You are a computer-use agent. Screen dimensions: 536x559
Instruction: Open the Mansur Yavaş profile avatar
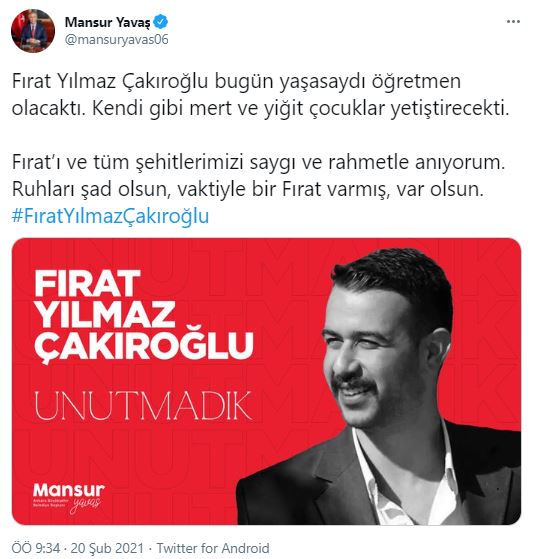pyautogui.click(x=33, y=31)
